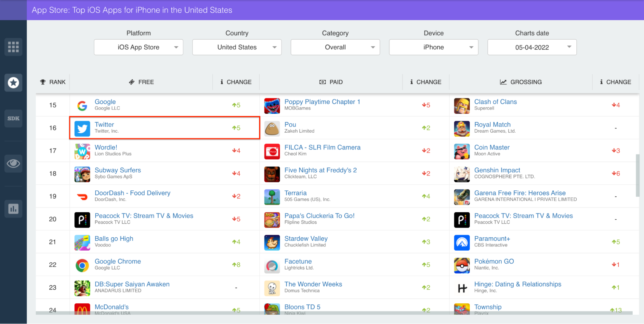
Task: Open the Category dropdown set to Overall
Action: (335, 47)
